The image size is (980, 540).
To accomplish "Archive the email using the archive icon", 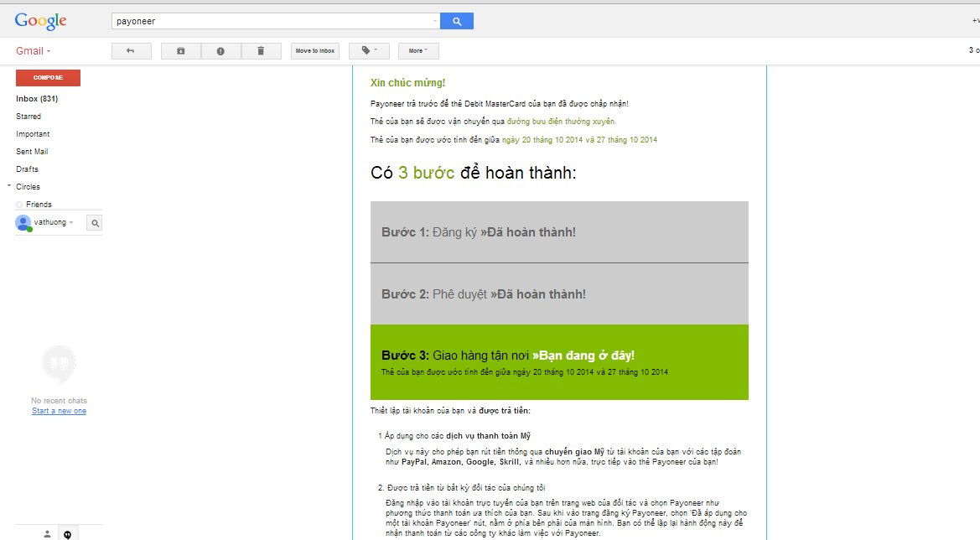I will (180, 50).
